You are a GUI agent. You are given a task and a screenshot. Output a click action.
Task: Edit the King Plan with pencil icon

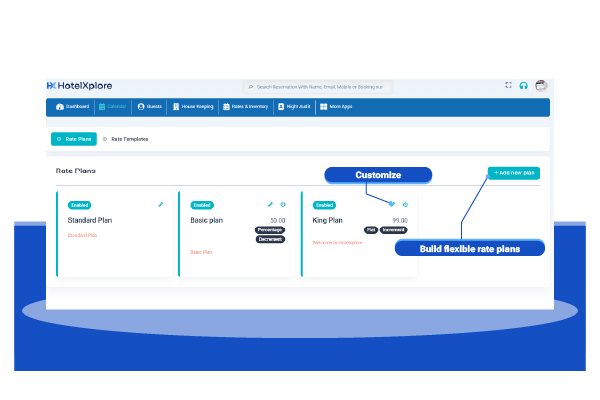[x=392, y=204]
